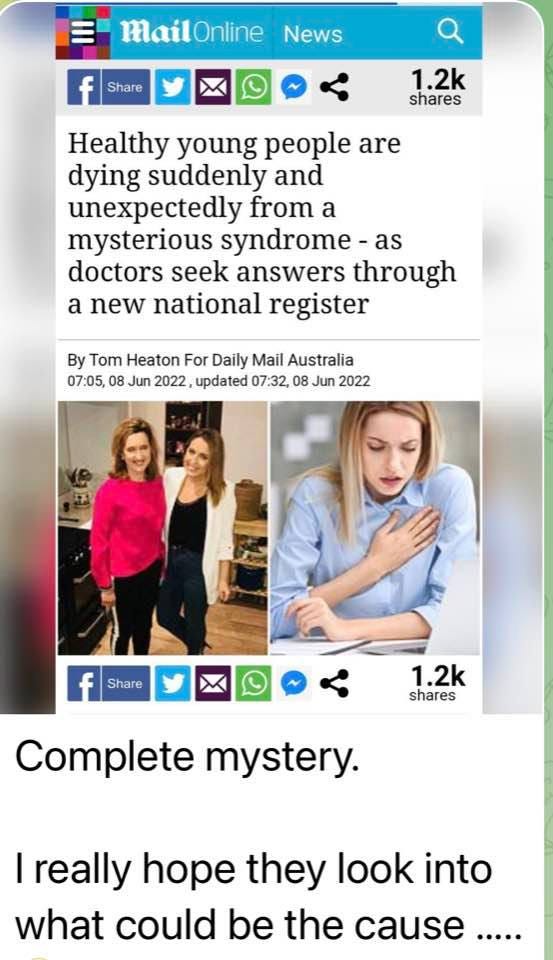Open photo of two women standing in kitchen
The height and width of the screenshot is (960, 553).
(163, 528)
